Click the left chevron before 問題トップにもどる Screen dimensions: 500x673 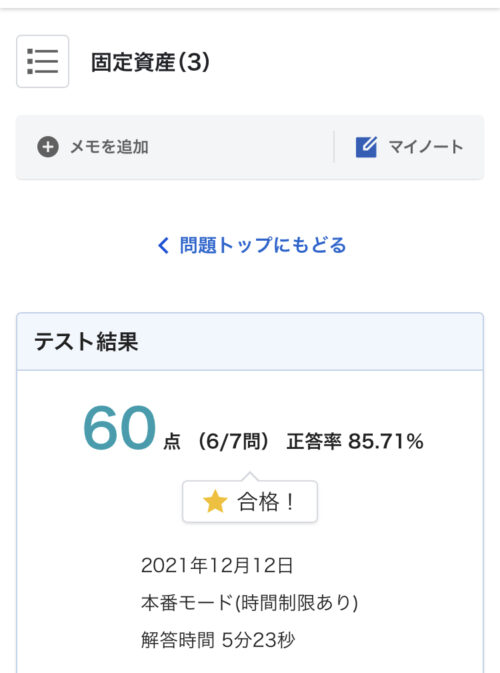pyautogui.click(x=164, y=246)
